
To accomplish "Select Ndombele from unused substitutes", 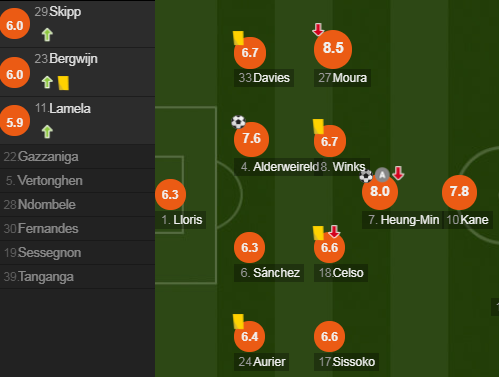I will coord(77,205).
